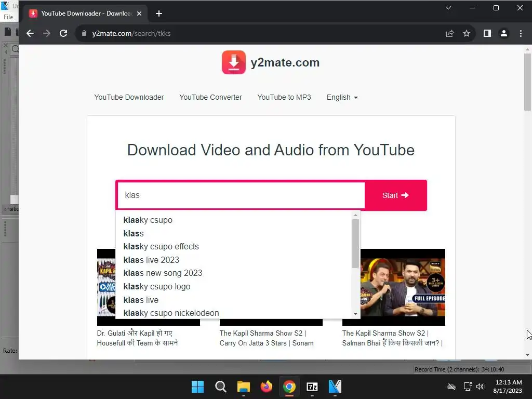Viewport: 532px width, 399px height.
Task: Select suggestion 'klasky csupo effects'
Action: [x=234, y=246]
